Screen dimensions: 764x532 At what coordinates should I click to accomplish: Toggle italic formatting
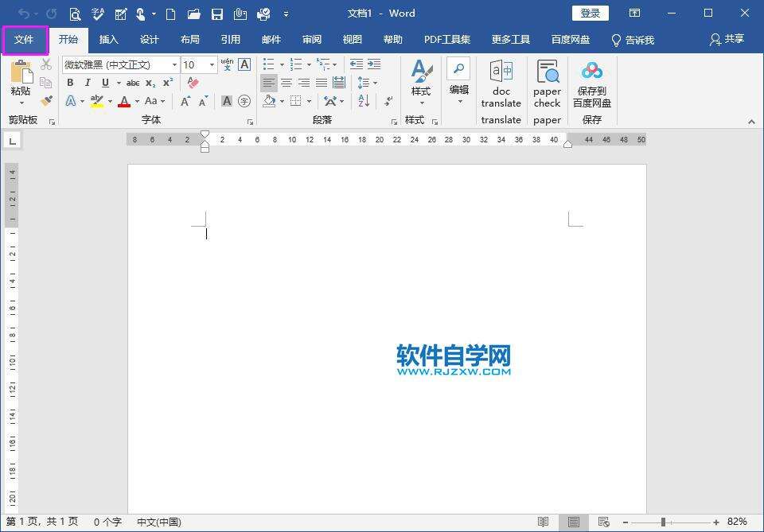point(88,83)
